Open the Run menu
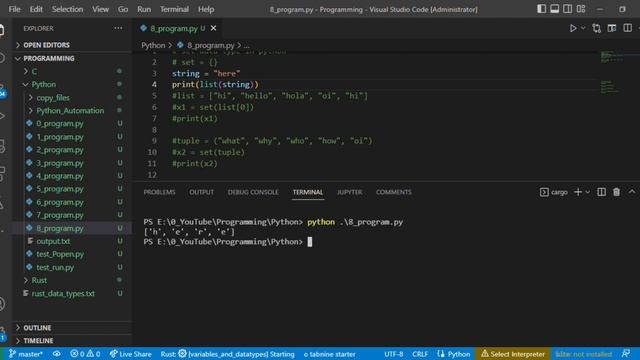 (144, 9)
